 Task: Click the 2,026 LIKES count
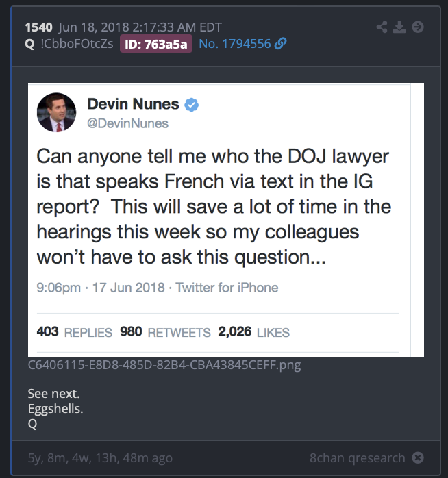pyautogui.click(x=253, y=333)
